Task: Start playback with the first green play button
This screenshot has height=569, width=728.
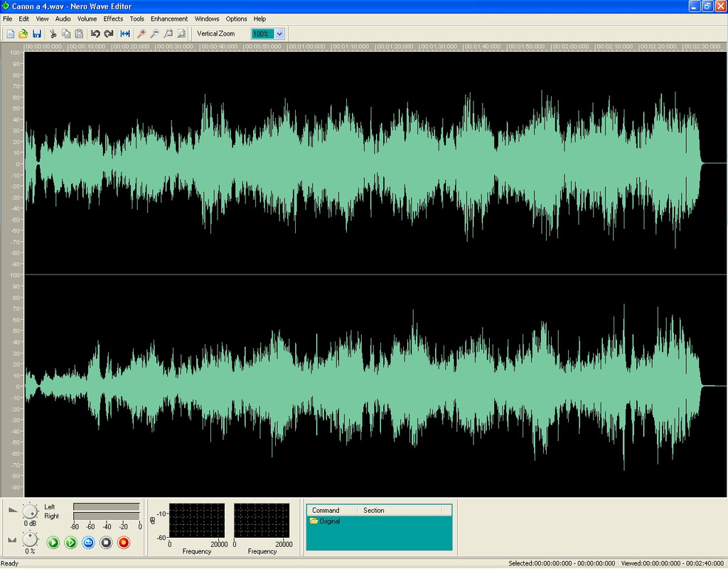Action: [x=53, y=543]
